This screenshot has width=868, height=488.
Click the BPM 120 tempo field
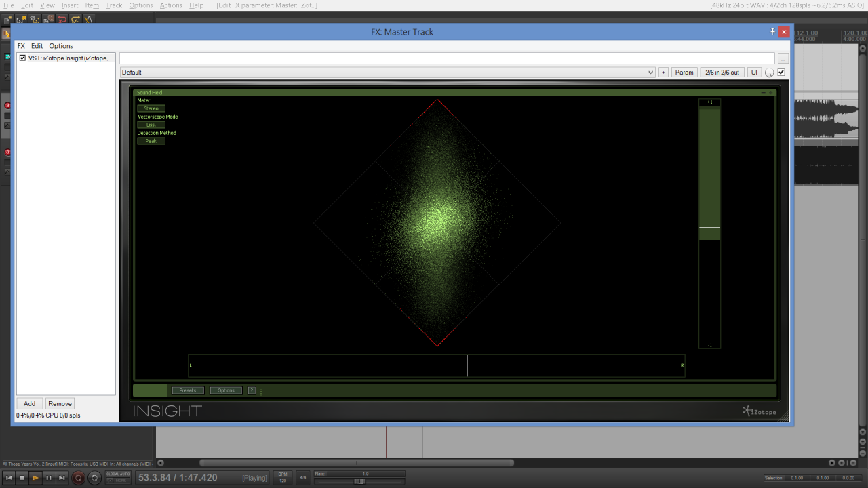point(283,478)
